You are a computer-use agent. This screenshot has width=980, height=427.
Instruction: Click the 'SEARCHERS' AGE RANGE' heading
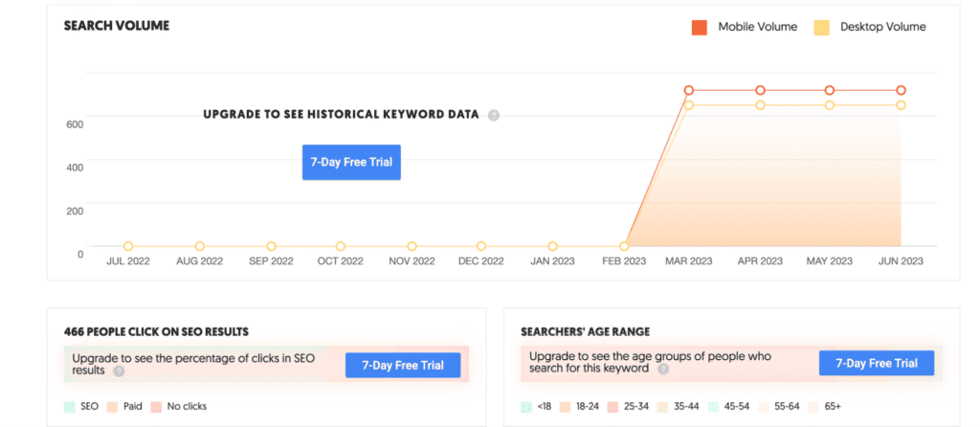[585, 331]
